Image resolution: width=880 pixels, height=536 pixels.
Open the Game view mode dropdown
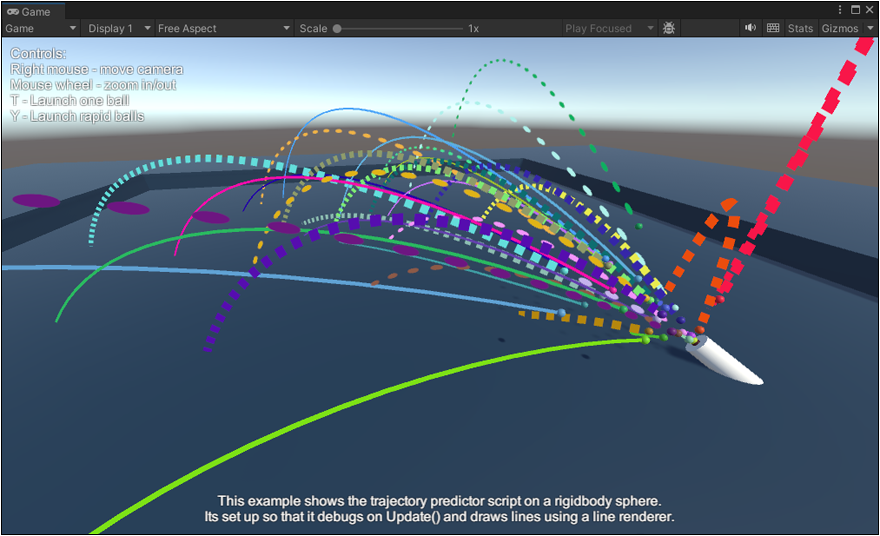tap(38, 29)
